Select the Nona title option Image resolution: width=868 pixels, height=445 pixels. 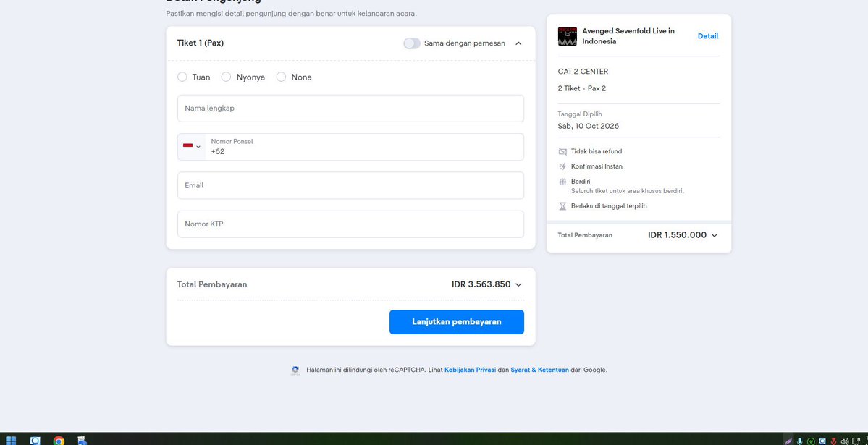[x=281, y=77]
